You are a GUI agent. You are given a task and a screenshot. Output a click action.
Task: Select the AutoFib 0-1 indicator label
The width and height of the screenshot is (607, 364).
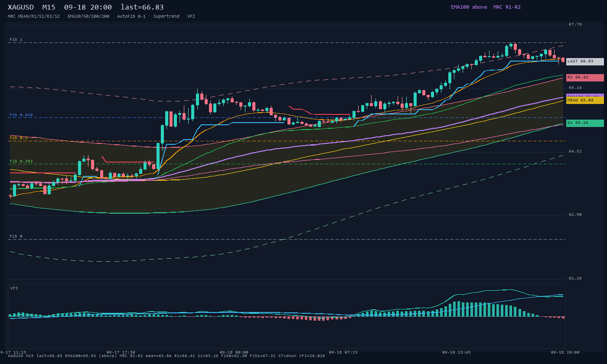131,16
